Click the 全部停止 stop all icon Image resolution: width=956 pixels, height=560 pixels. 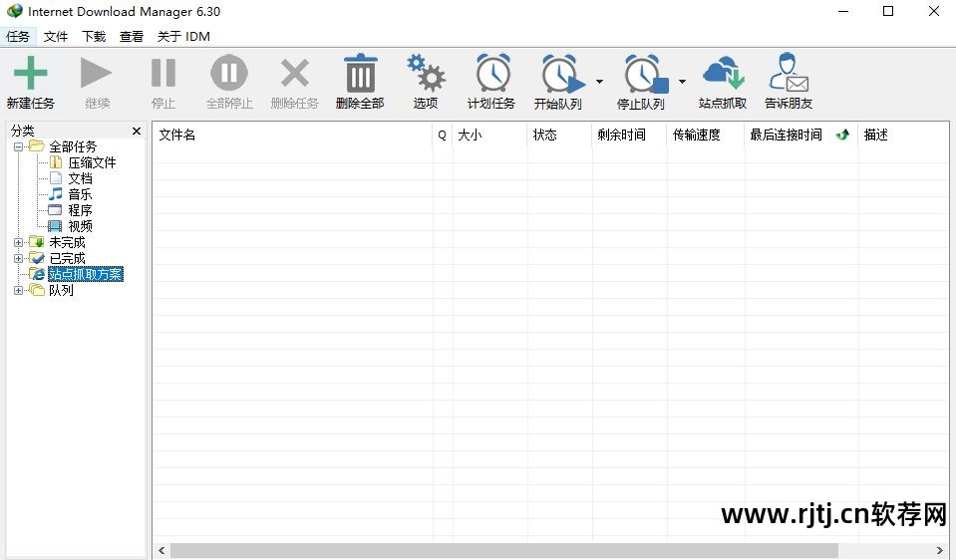[229, 73]
